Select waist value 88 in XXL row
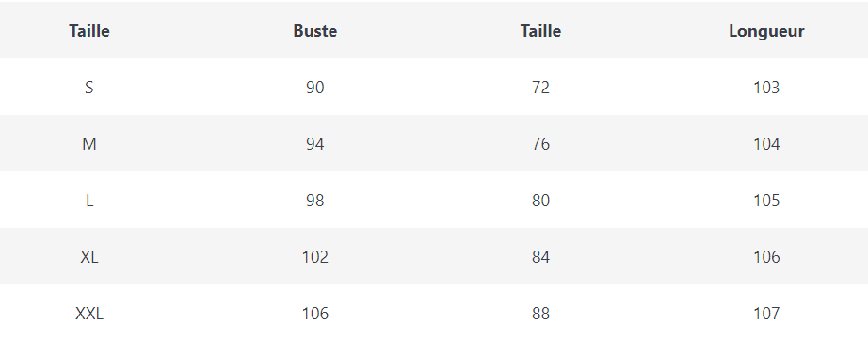The width and height of the screenshot is (868, 340). click(540, 314)
